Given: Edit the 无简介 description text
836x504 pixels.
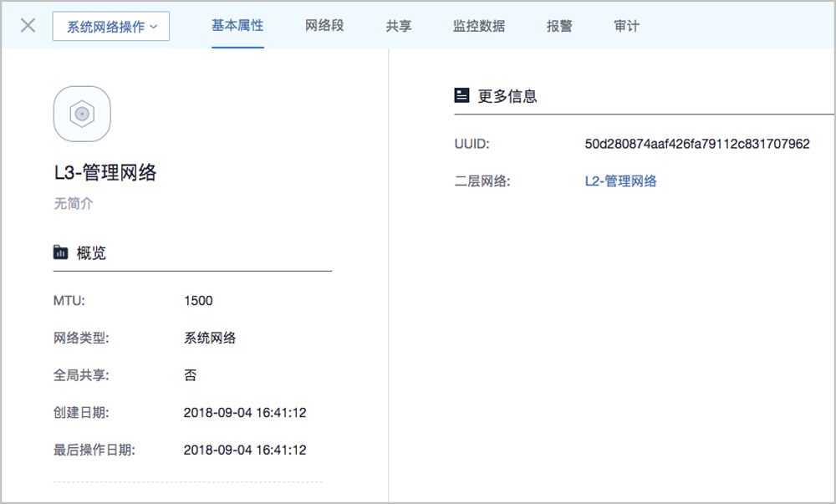Looking at the screenshot, I should pos(74,203).
